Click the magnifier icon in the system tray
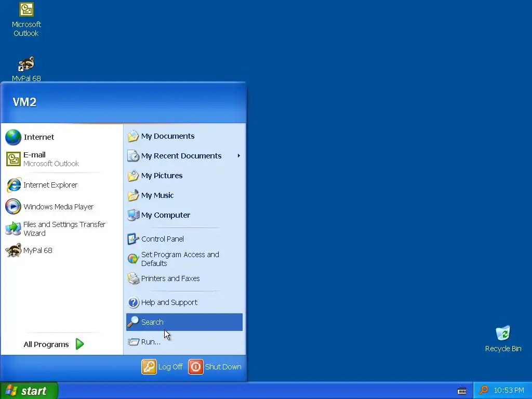The height and width of the screenshot is (399, 532). coord(483,390)
